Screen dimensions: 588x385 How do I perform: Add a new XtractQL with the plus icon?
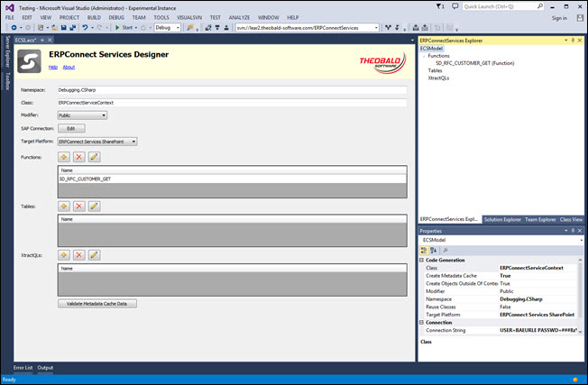[64, 254]
